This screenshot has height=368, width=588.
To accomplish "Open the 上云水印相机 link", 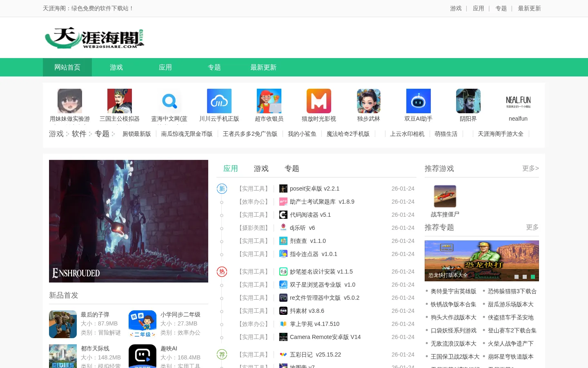I will pyautogui.click(x=407, y=134).
